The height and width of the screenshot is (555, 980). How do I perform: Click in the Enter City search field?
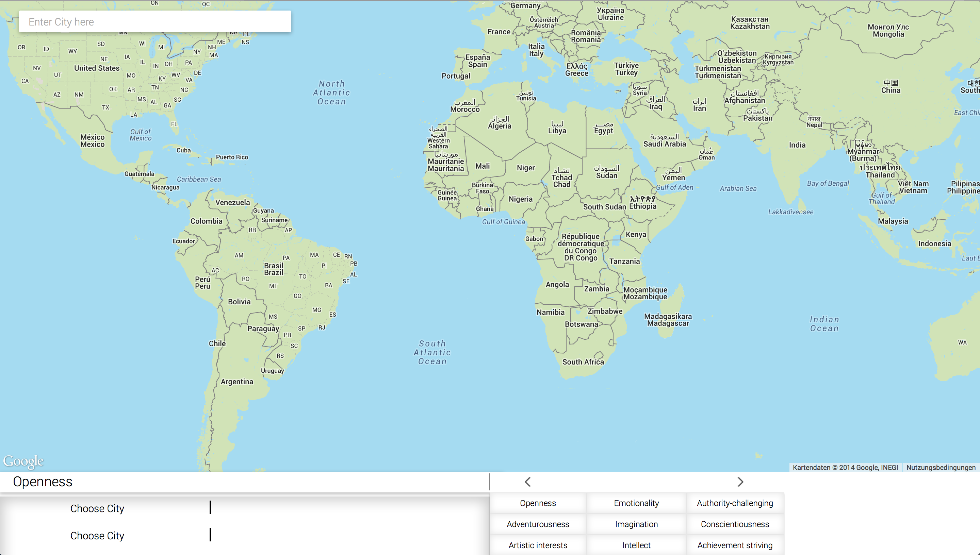155,22
